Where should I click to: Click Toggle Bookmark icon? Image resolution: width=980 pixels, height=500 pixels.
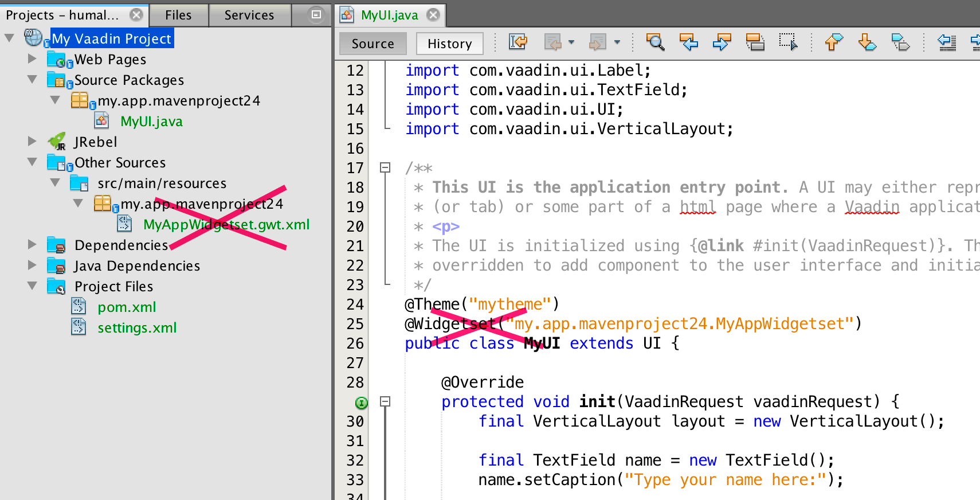(x=900, y=42)
